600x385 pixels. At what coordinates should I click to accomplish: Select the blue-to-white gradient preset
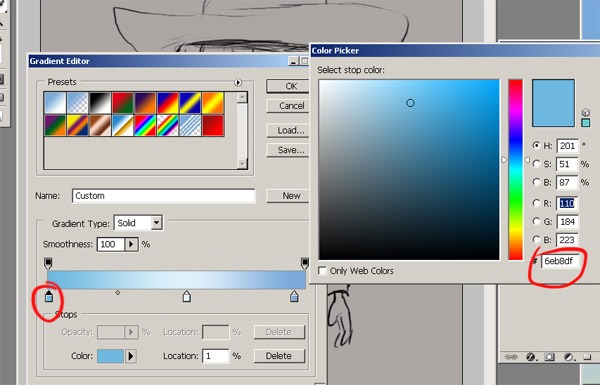[x=55, y=103]
